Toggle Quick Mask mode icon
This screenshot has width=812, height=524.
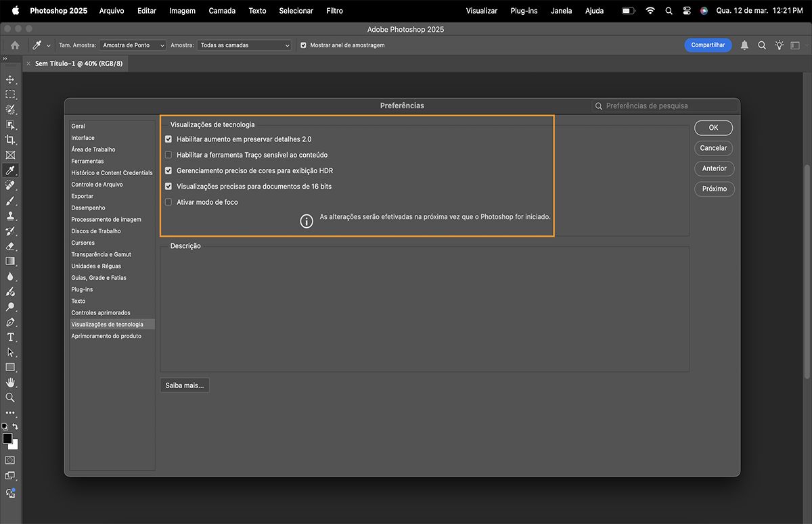click(10, 460)
